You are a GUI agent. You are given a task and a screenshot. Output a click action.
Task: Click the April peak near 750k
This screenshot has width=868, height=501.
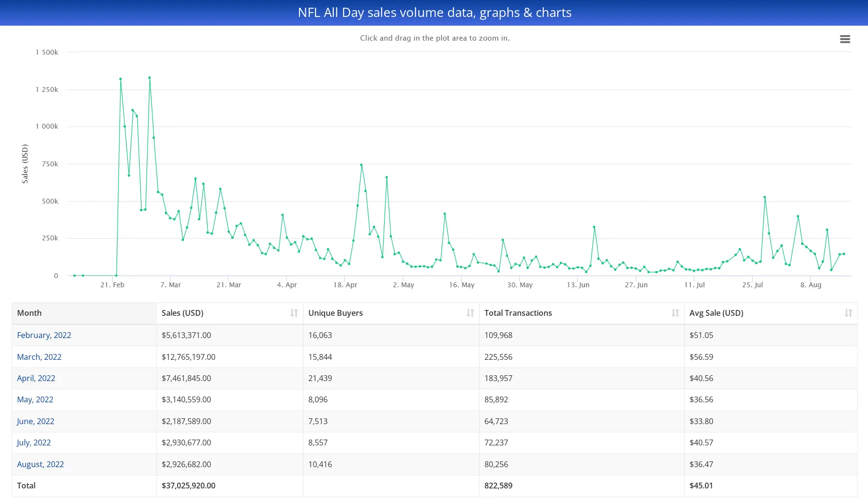[361, 165]
